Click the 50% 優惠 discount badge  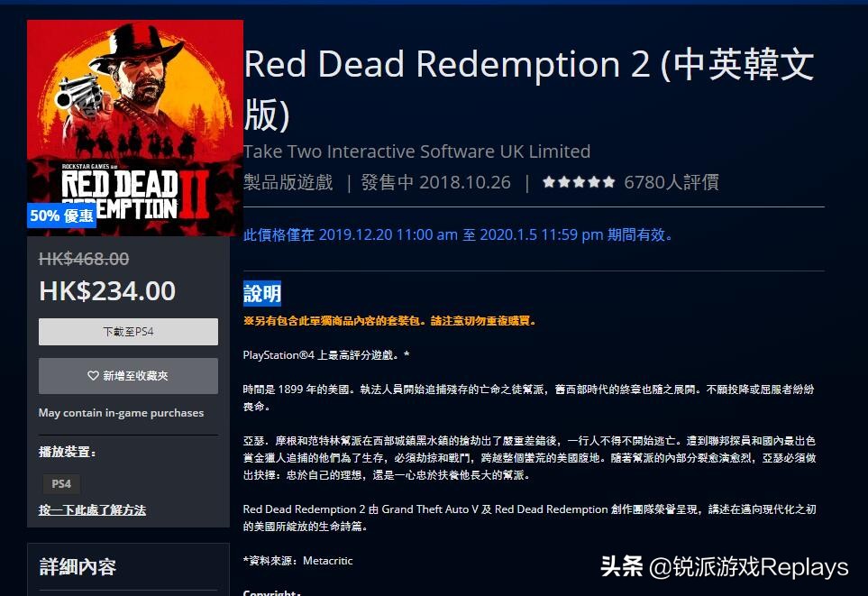61,215
